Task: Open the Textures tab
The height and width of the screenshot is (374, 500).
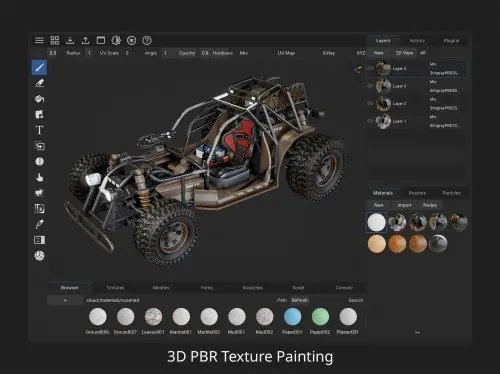Action: (x=115, y=288)
